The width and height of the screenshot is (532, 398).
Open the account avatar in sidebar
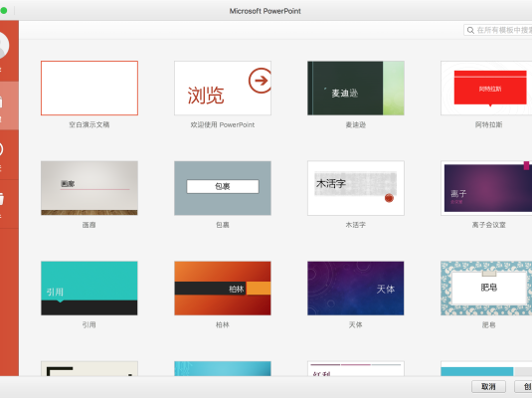tap(4, 45)
